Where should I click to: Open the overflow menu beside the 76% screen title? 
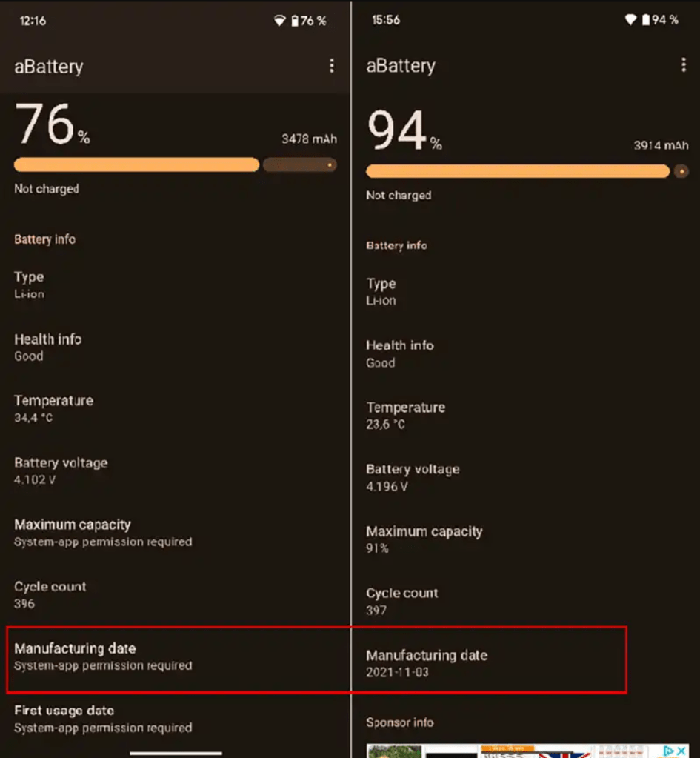(x=331, y=66)
